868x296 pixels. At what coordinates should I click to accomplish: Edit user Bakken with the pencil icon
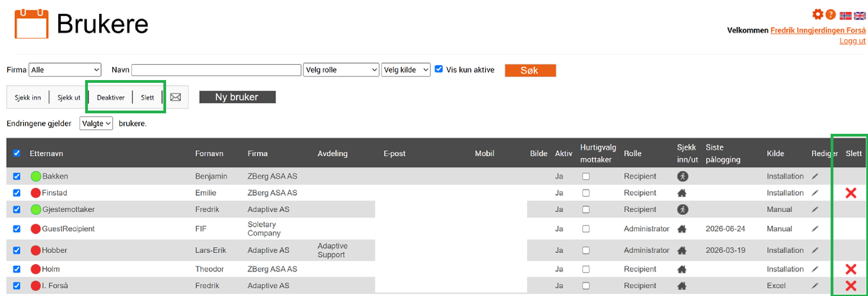[815, 176]
